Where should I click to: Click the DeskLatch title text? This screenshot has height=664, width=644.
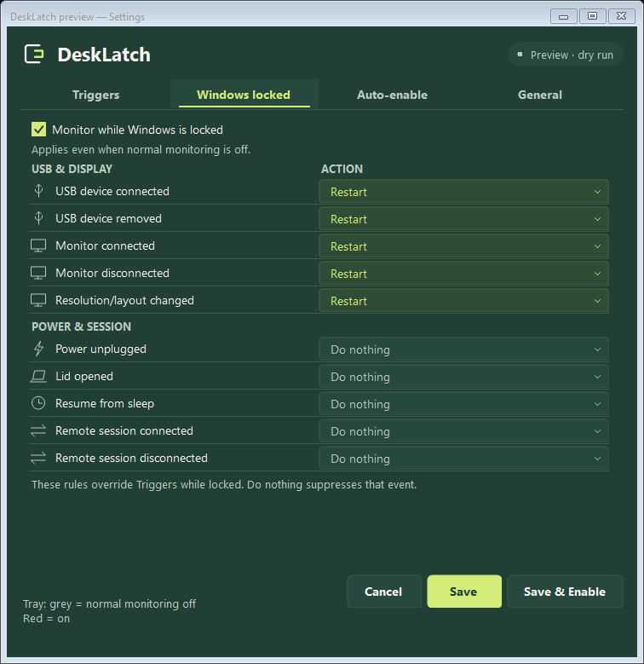[x=104, y=55]
